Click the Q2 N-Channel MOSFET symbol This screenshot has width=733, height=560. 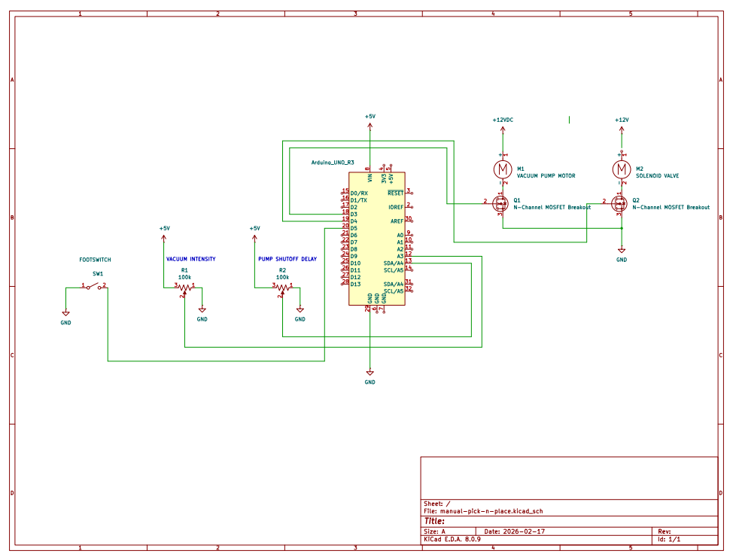621,203
